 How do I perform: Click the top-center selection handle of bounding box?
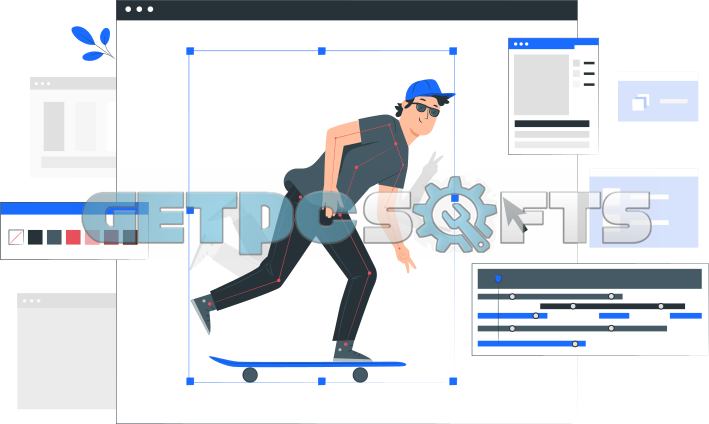pyautogui.click(x=322, y=51)
